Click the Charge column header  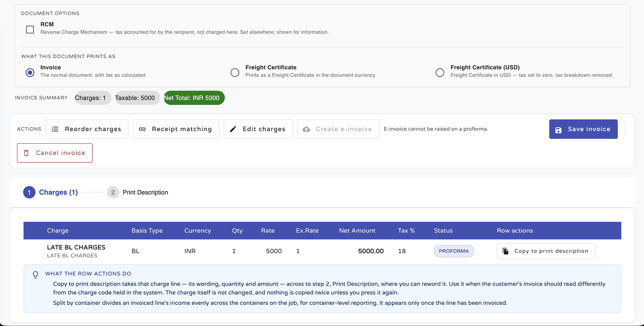[57, 231]
